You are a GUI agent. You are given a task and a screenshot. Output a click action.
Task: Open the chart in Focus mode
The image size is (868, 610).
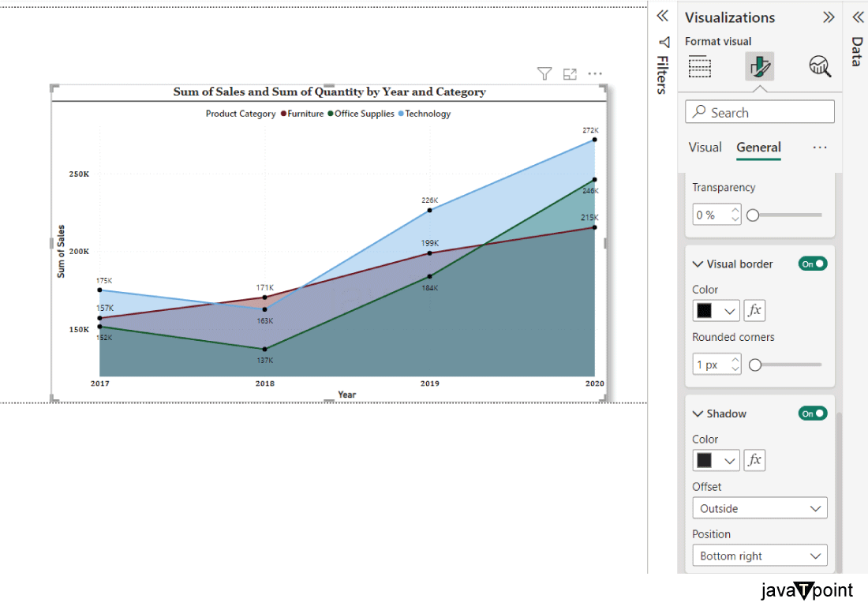pyautogui.click(x=570, y=73)
